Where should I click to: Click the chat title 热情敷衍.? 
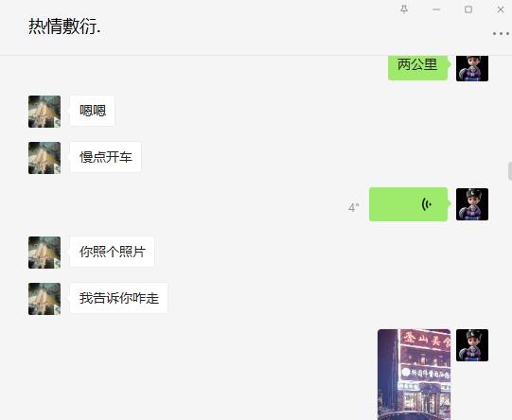click(x=64, y=26)
